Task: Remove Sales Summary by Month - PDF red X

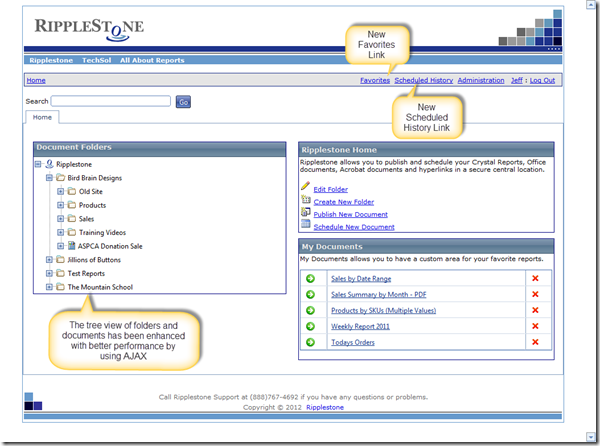Action: (535, 294)
